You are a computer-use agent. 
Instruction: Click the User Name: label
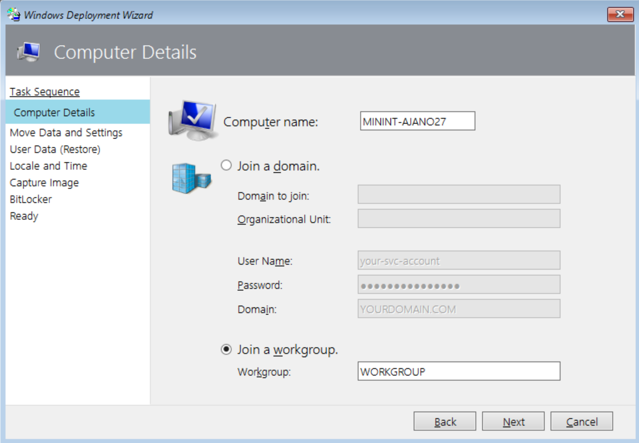[265, 261]
